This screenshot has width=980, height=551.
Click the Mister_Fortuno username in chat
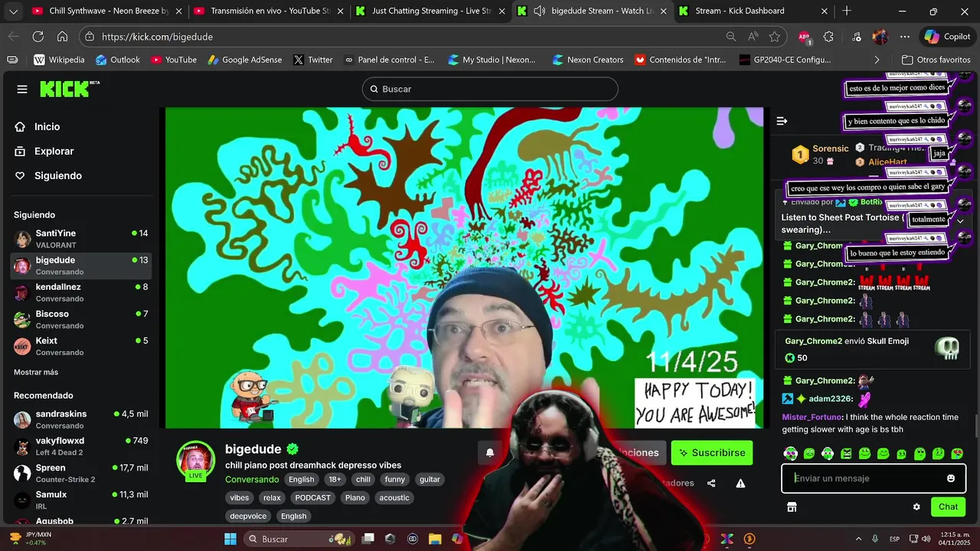pyautogui.click(x=811, y=417)
